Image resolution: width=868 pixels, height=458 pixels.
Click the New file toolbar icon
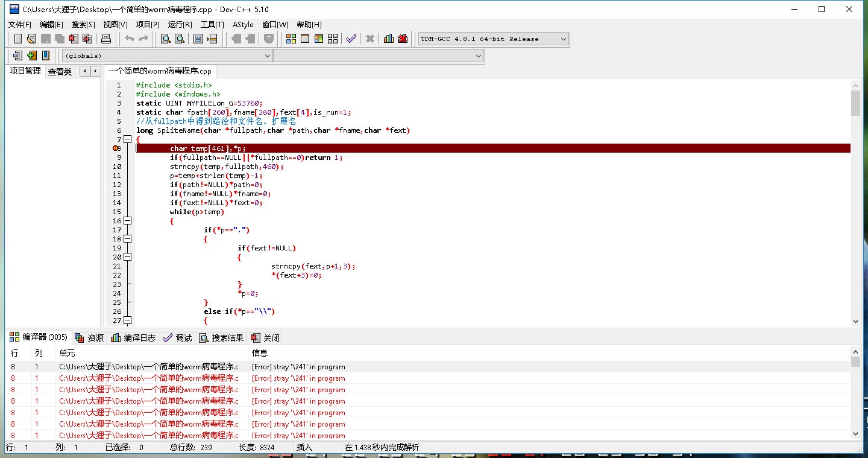pyautogui.click(x=17, y=39)
